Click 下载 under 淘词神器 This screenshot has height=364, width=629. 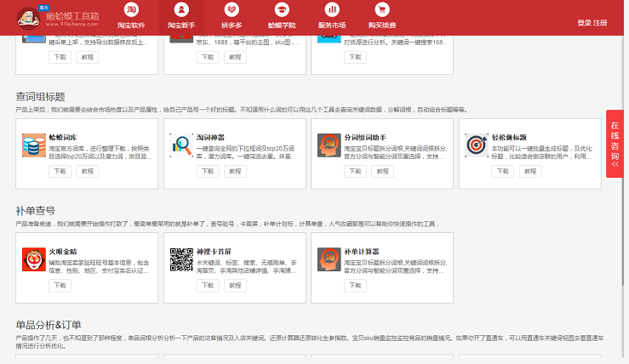pos(208,171)
